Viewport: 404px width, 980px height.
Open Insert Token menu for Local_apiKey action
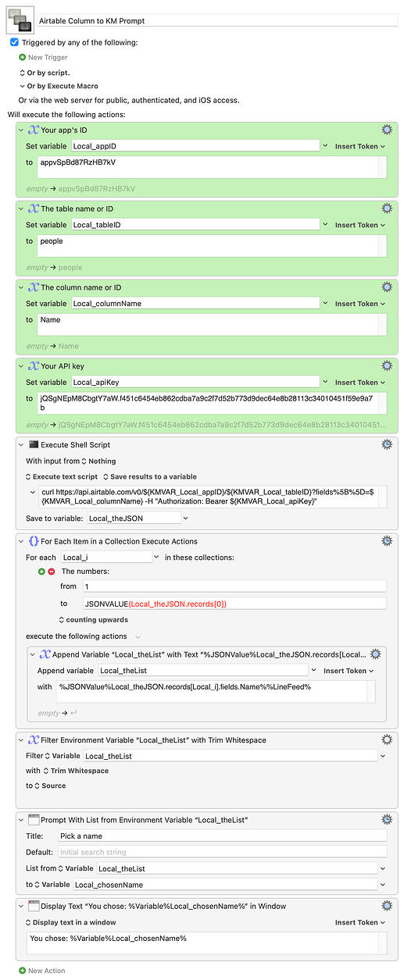[360, 383]
